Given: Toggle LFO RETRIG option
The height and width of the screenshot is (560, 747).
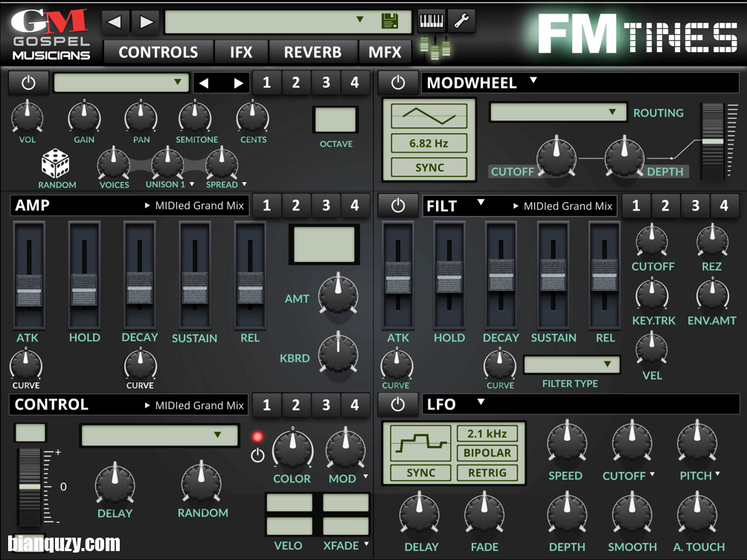Looking at the screenshot, I should [487, 472].
